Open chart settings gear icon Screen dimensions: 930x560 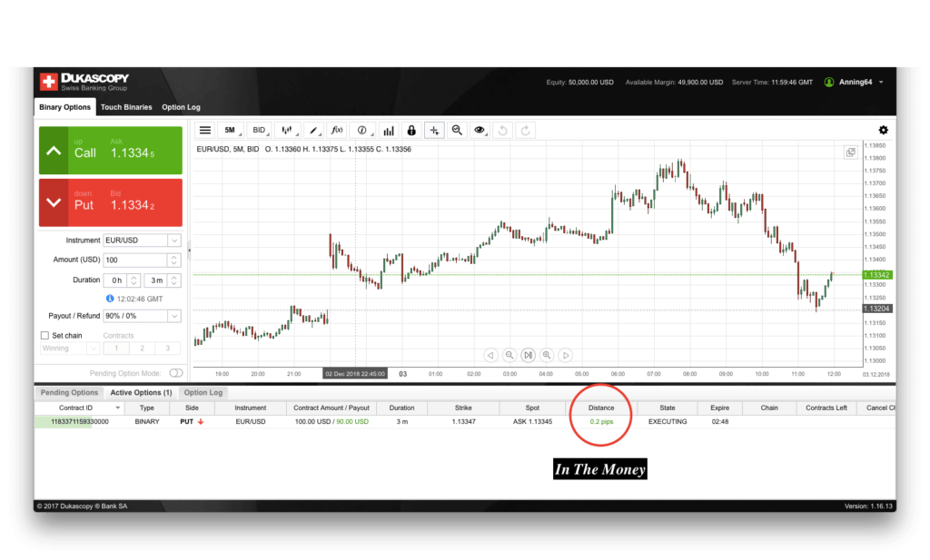pyautogui.click(x=883, y=131)
